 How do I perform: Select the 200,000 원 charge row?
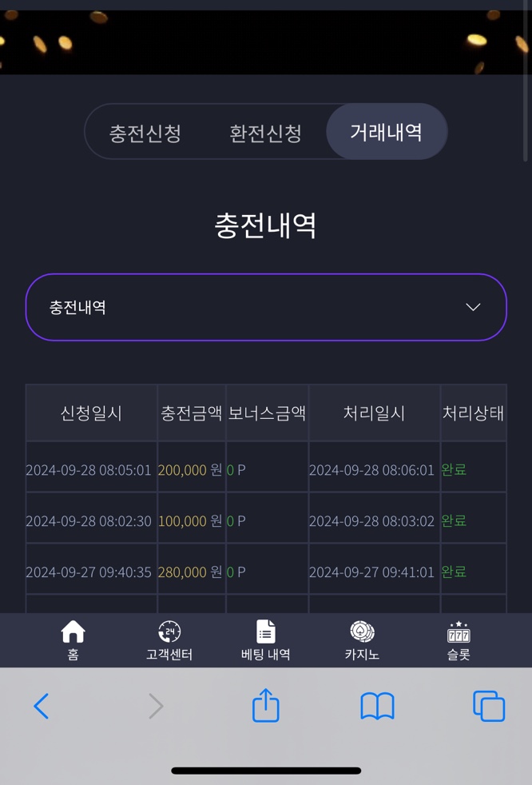point(266,469)
